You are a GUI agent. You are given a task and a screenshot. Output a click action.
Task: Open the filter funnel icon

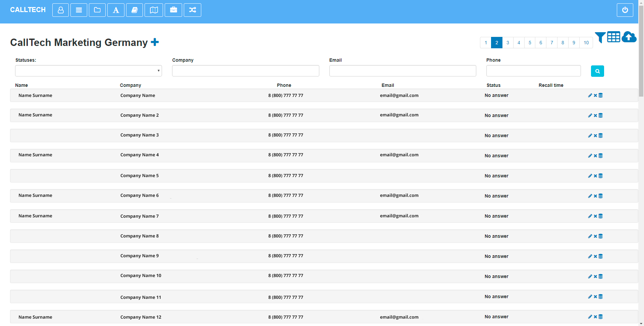click(x=600, y=37)
